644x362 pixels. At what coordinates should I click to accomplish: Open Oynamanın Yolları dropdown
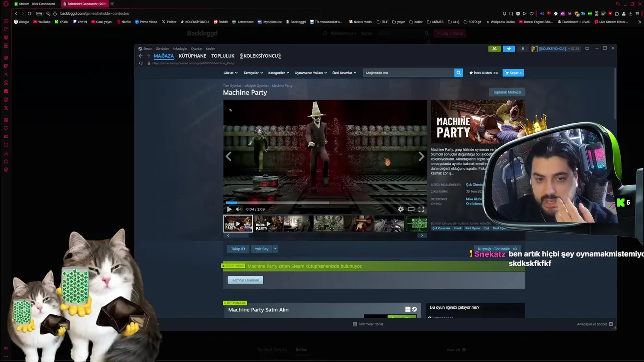click(x=310, y=73)
